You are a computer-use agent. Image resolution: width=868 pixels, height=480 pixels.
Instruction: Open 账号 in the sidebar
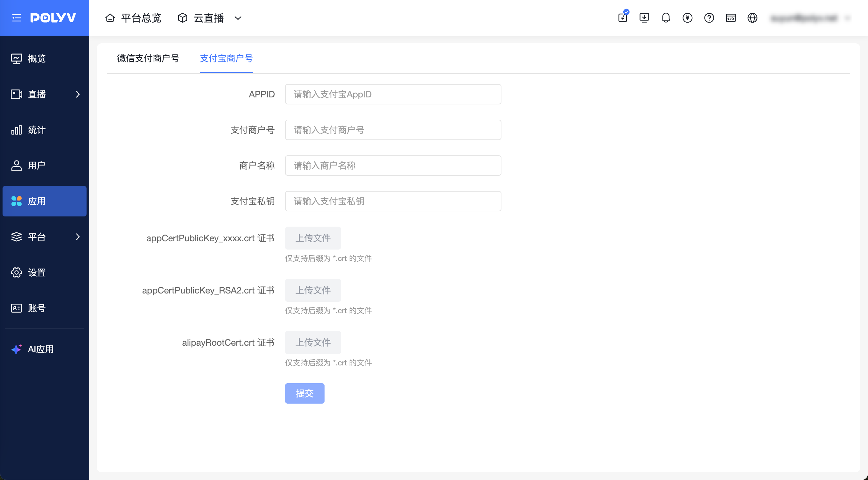(45, 308)
